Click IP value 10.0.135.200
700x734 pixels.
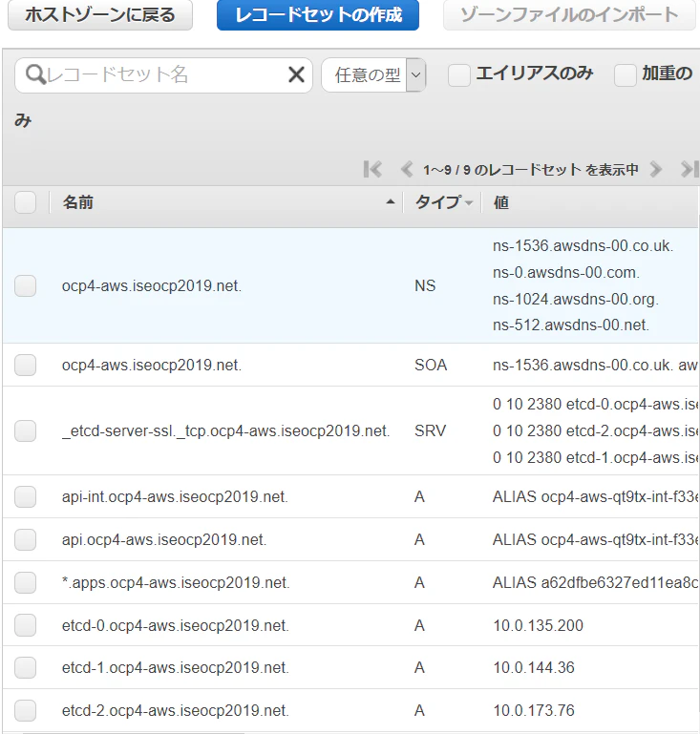pyautogui.click(x=538, y=625)
